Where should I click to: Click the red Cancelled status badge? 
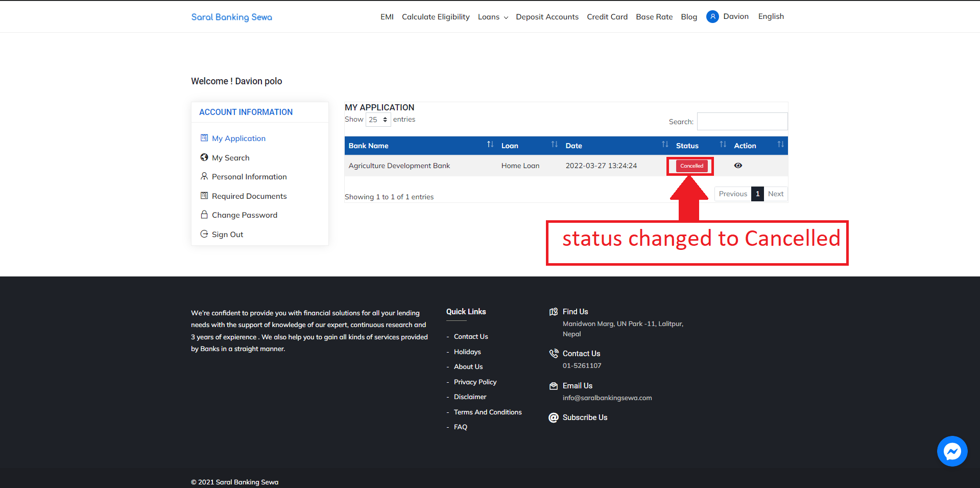[691, 166]
